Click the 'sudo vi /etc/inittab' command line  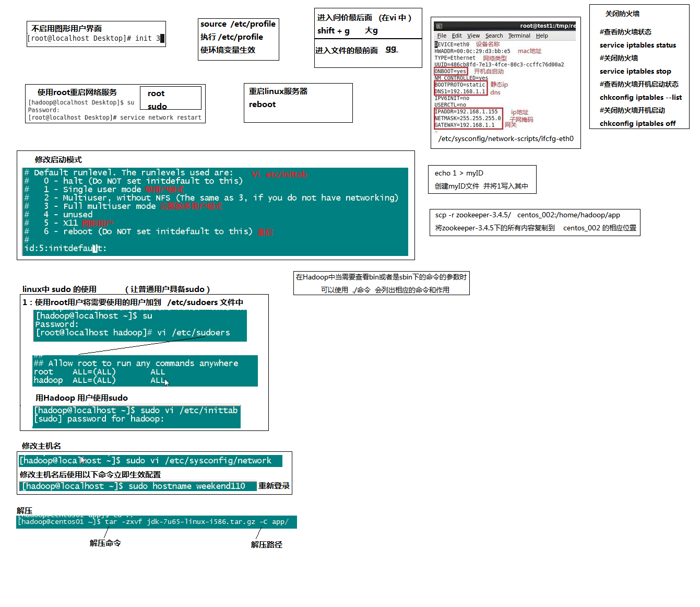[136, 411]
